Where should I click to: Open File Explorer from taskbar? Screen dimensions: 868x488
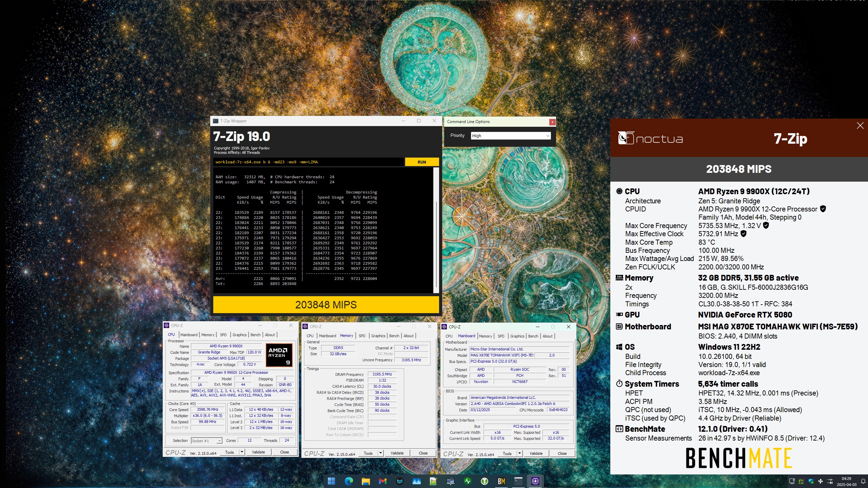click(x=366, y=481)
